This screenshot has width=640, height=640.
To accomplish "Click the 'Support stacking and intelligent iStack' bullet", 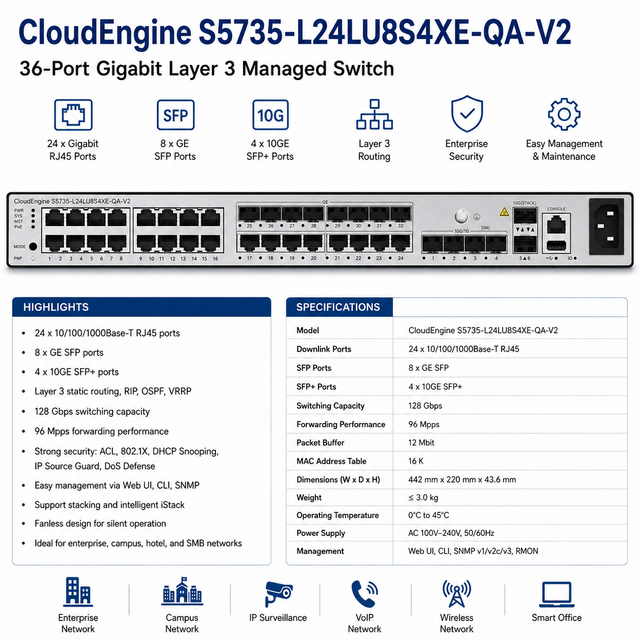I will 109,505.
